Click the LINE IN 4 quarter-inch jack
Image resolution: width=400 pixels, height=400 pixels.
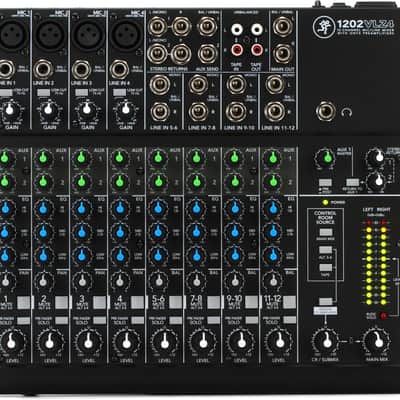click(119, 70)
